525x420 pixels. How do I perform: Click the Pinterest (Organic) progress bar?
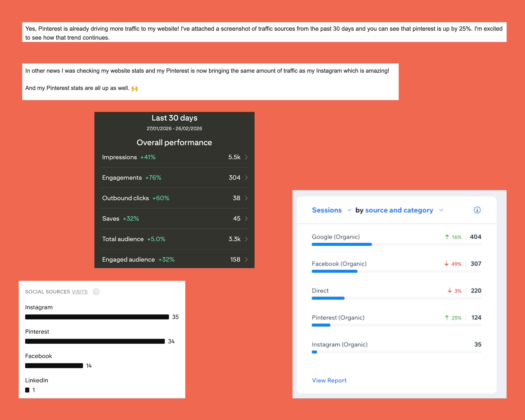396,325
